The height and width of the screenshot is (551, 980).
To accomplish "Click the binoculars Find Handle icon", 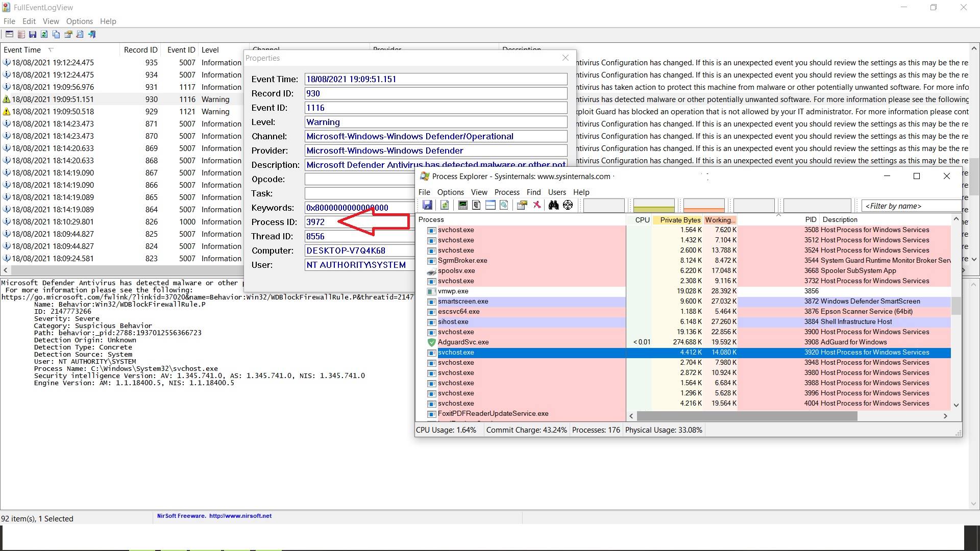I will coord(553,205).
